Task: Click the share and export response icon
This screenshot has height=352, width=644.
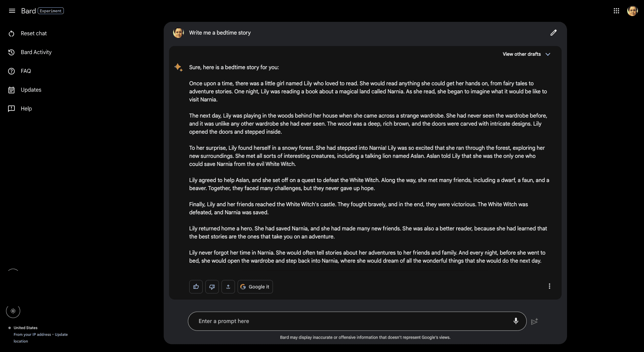Action: click(x=228, y=287)
